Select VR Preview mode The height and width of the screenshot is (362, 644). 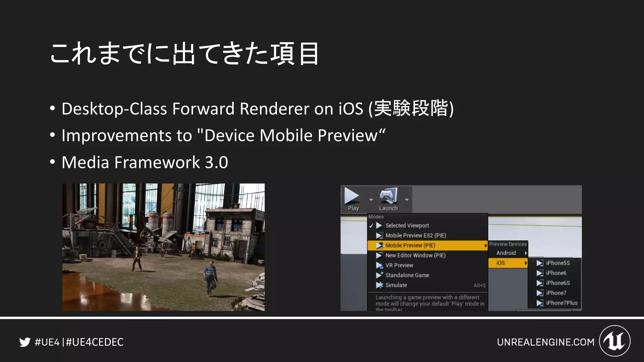pos(428,265)
